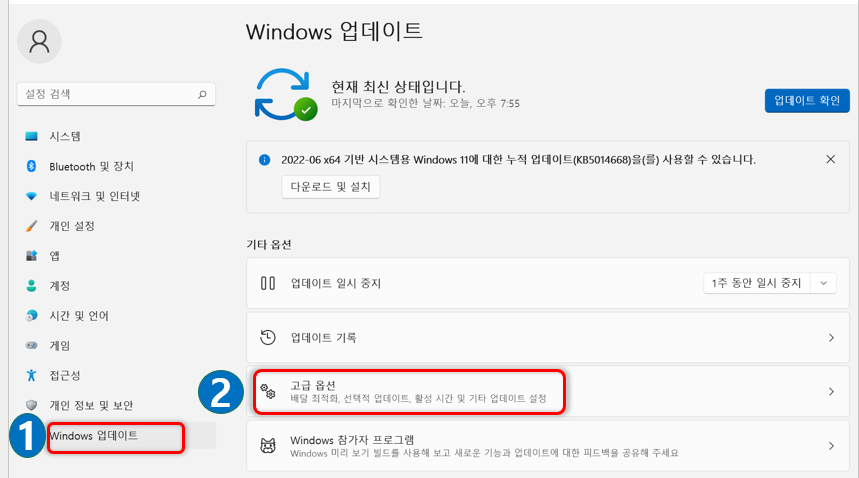Go to 네트워크 및 인터넷 settings
859x478 pixels.
coord(116,196)
